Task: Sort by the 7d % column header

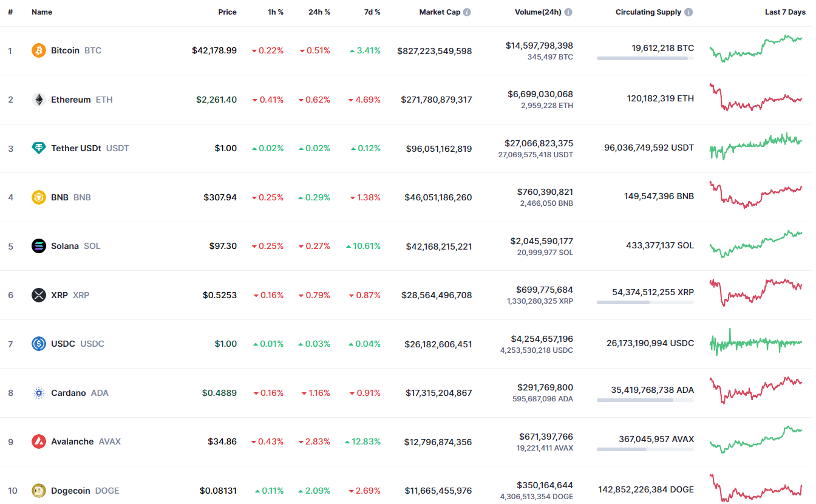Action: click(372, 12)
